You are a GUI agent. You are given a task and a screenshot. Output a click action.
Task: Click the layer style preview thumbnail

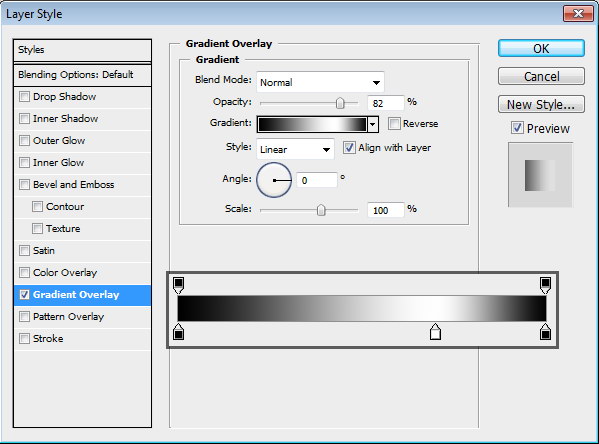[x=540, y=175]
